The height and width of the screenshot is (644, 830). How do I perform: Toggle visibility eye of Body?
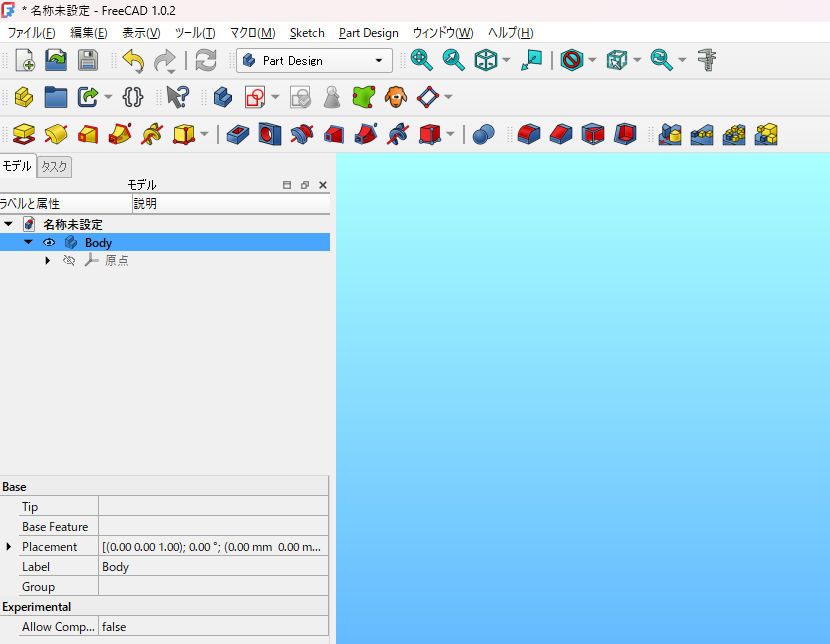pyautogui.click(x=48, y=242)
